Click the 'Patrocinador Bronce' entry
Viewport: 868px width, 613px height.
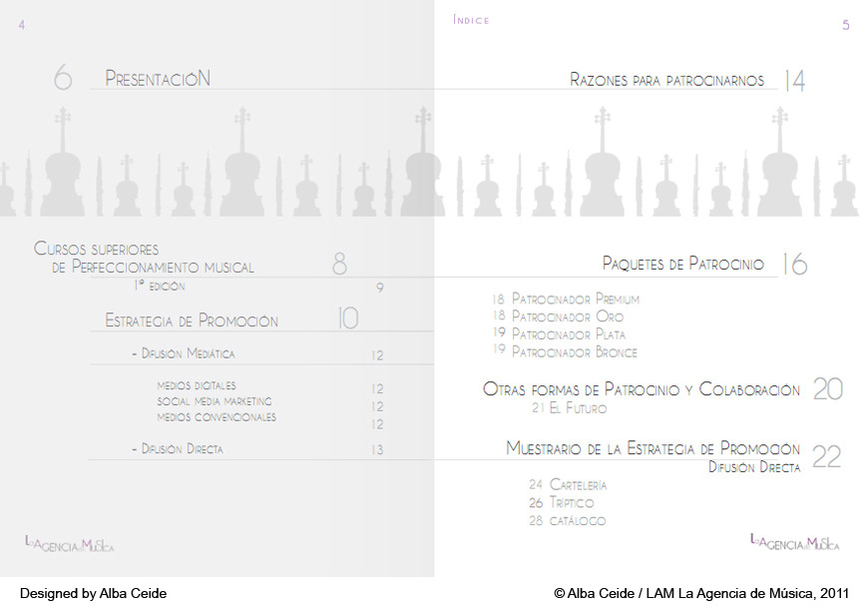pyautogui.click(x=565, y=351)
